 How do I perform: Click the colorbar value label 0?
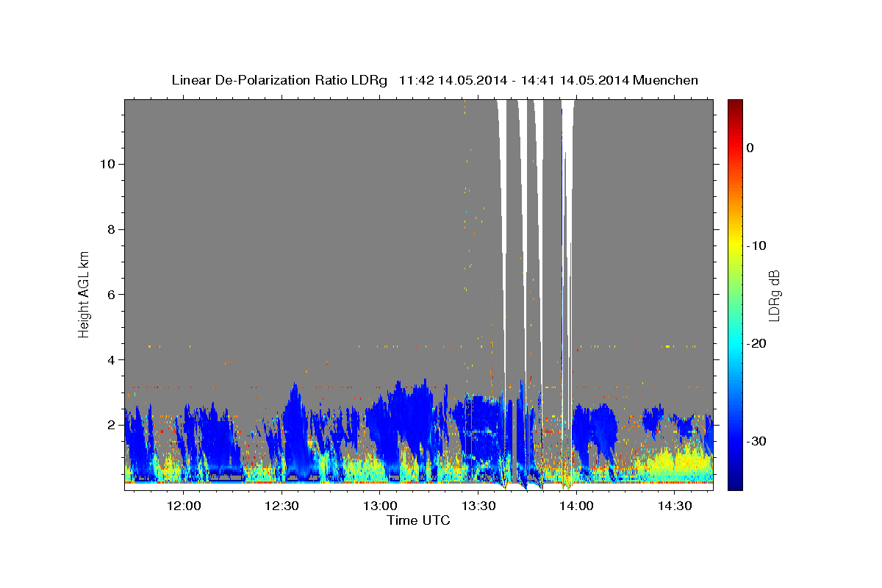(x=750, y=148)
